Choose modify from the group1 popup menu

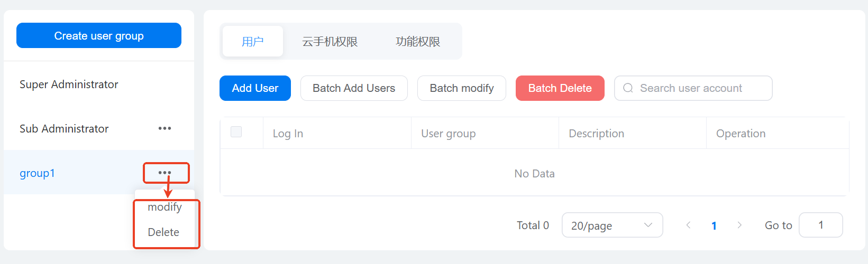(x=165, y=207)
